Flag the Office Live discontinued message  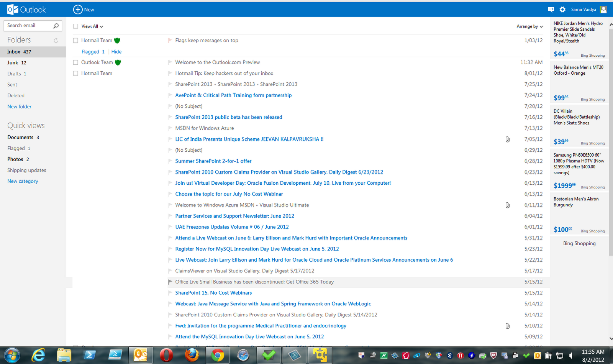(x=170, y=282)
